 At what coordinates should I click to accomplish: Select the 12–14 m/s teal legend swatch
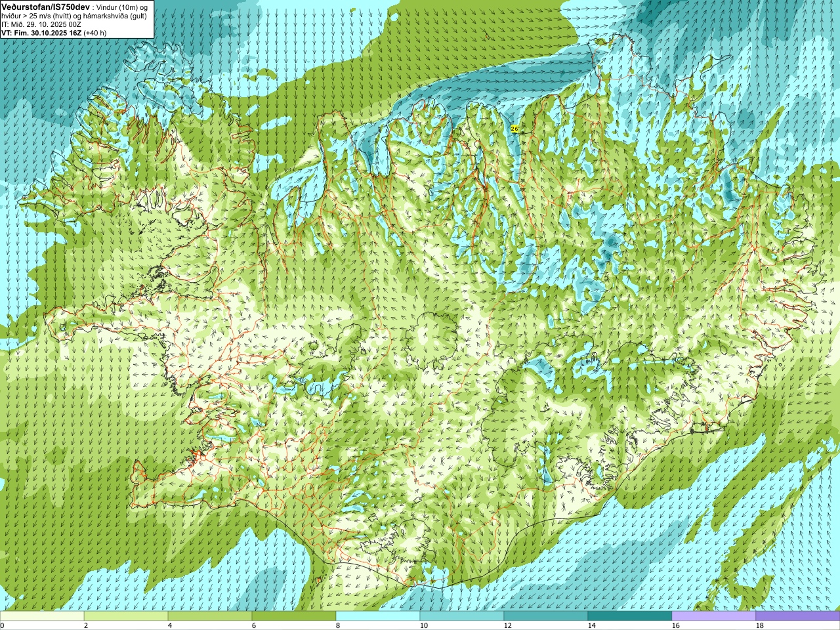coord(546,616)
